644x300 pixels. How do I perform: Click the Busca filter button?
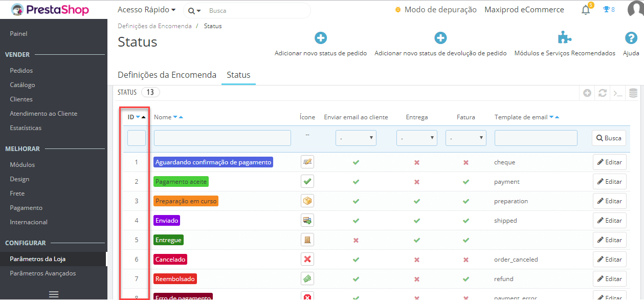coord(609,138)
